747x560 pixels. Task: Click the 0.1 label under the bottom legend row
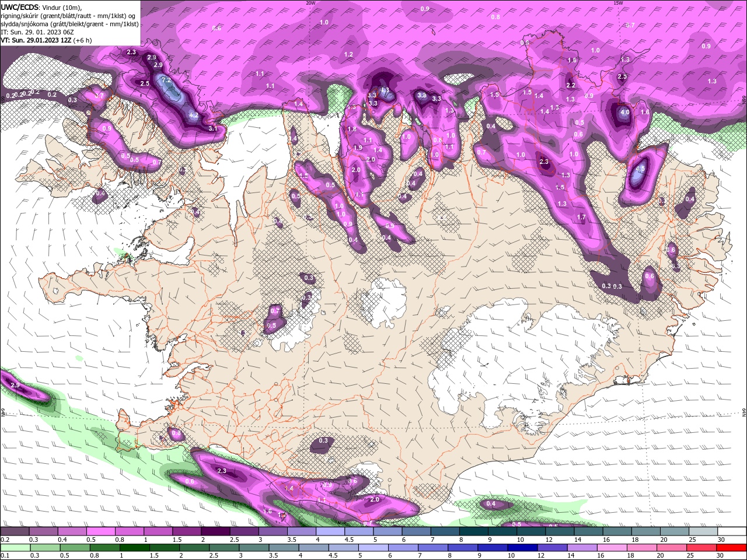click(5, 555)
